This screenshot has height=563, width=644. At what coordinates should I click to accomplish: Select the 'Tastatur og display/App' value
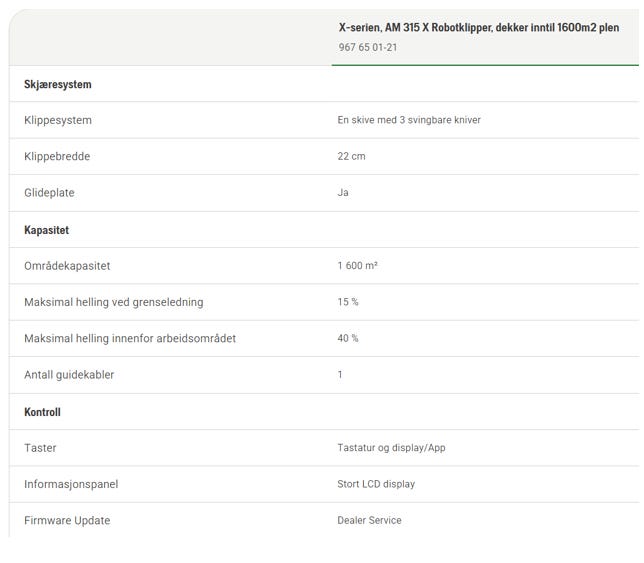391,448
